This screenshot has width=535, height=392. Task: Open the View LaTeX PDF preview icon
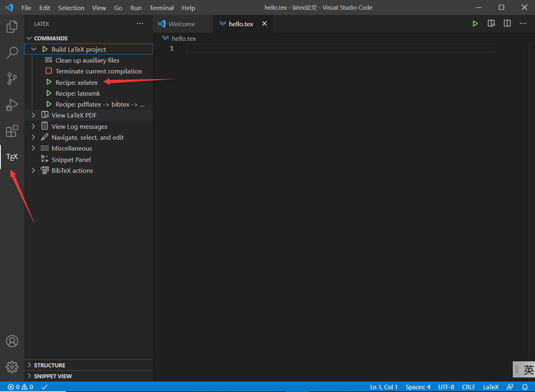tap(45, 115)
